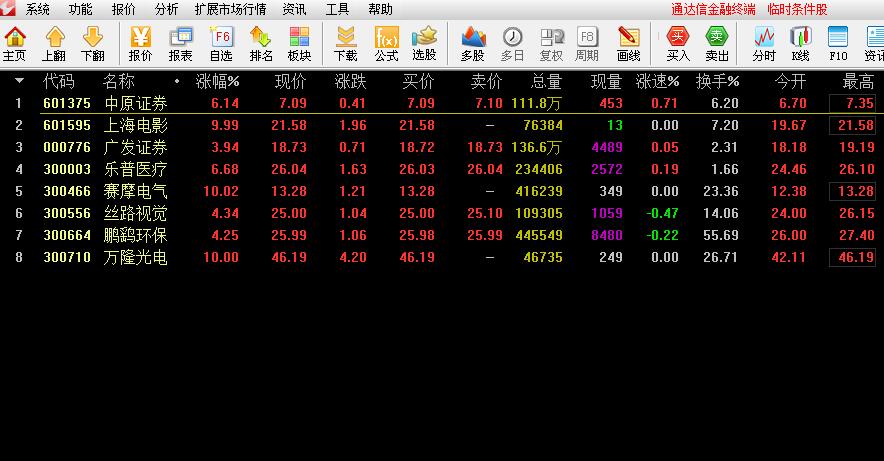Select stock row 赛摩电气
Image resolution: width=884 pixels, height=461 pixels.
(x=442, y=191)
